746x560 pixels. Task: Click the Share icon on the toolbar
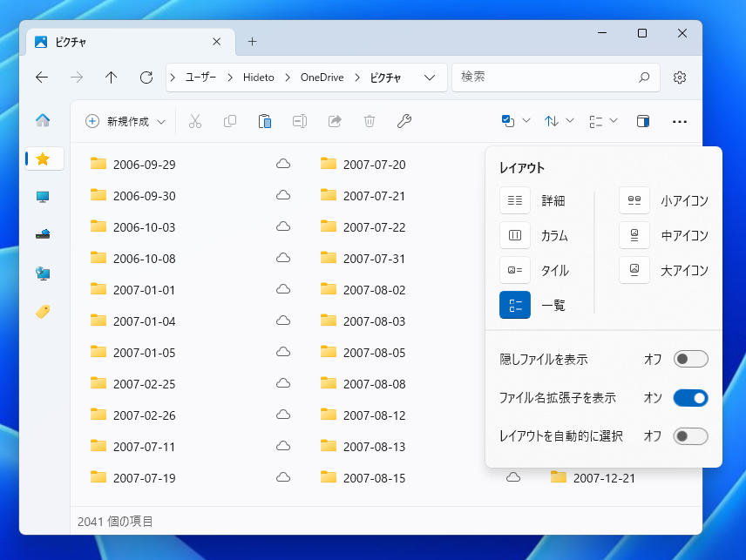(x=335, y=121)
